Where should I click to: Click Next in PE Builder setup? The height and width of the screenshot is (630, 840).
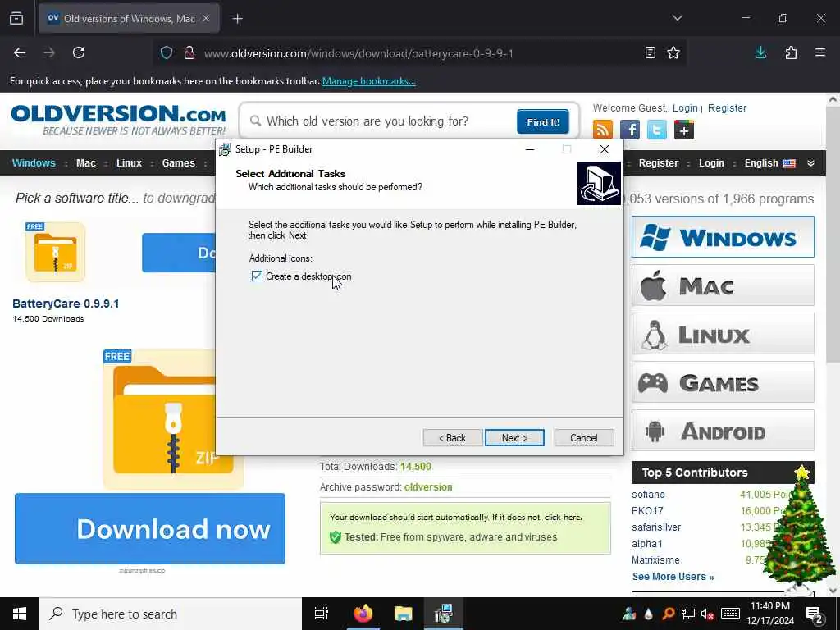[x=514, y=438]
